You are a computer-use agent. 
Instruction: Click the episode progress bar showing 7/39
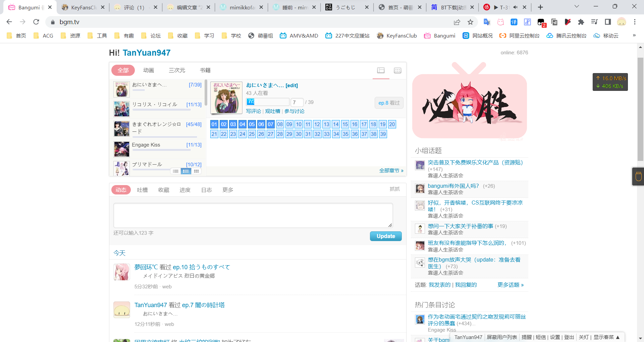click(x=268, y=102)
